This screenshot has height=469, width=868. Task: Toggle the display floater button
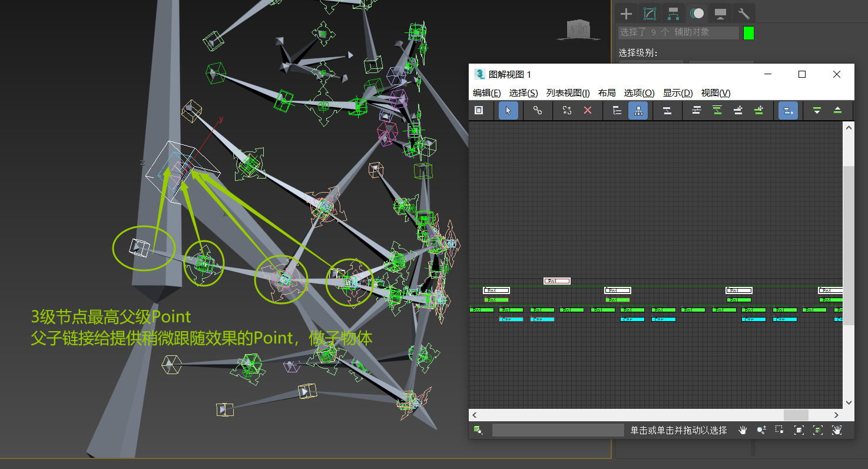coord(479,110)
